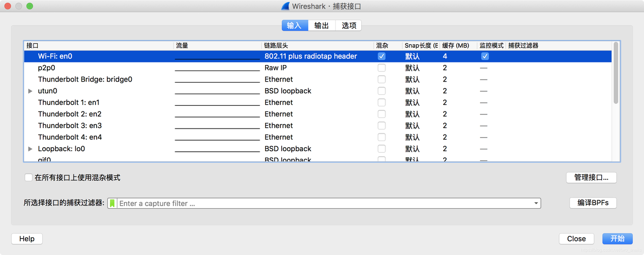The width and height of the screenshot is (644, 255).
Task: Uncheck monitor mode for Wi-Fi: en0
Action: 485,56
